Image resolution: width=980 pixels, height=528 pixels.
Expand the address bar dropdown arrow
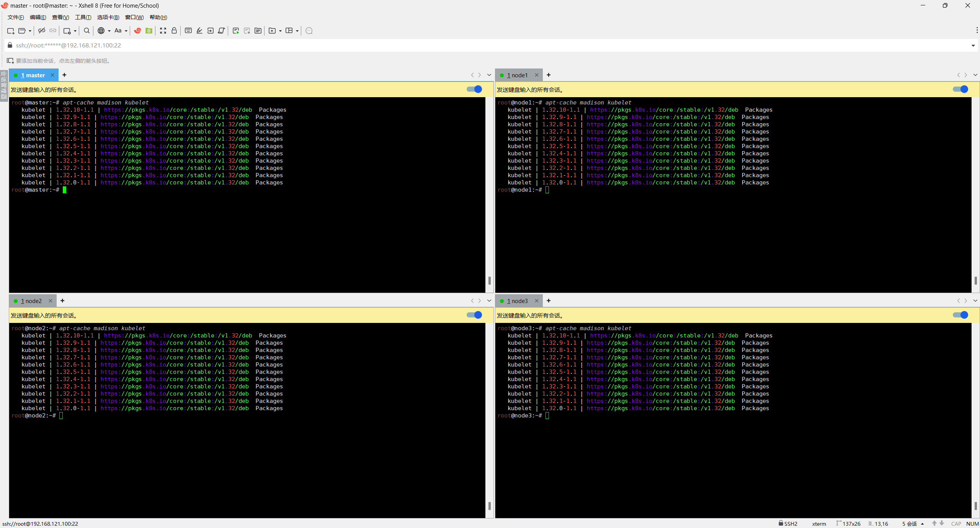click(973, 46)
